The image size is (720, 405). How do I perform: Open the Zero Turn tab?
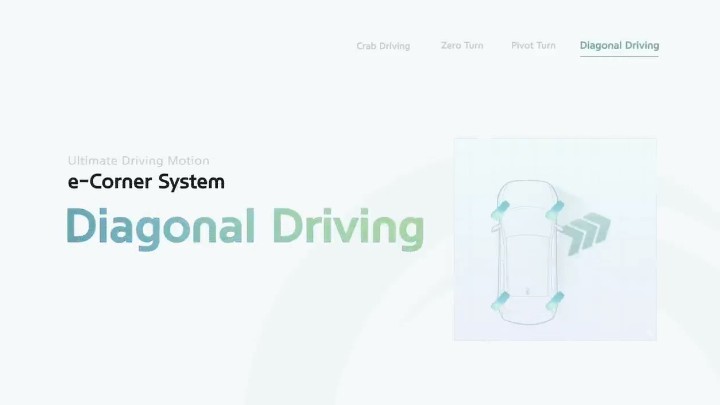(x=462, y=45)
